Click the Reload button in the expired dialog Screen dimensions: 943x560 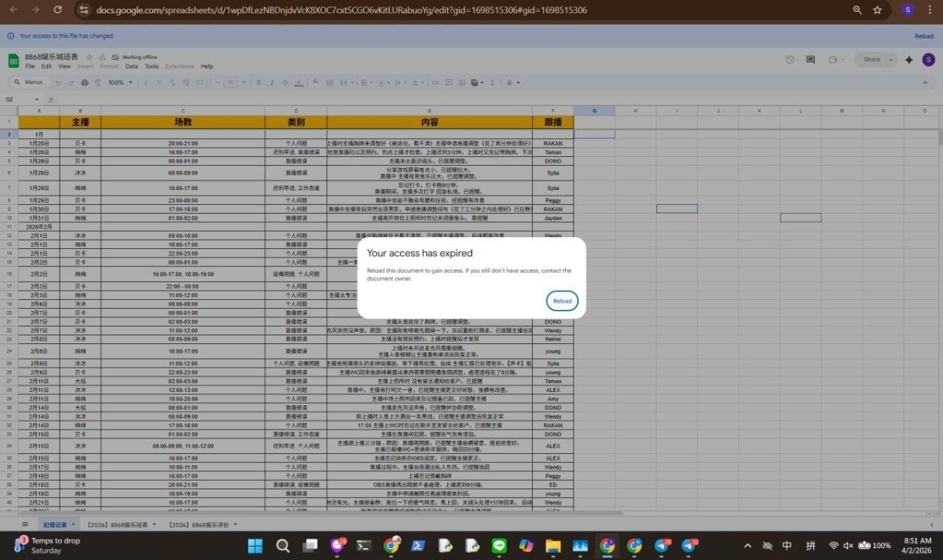coord(562,301)
